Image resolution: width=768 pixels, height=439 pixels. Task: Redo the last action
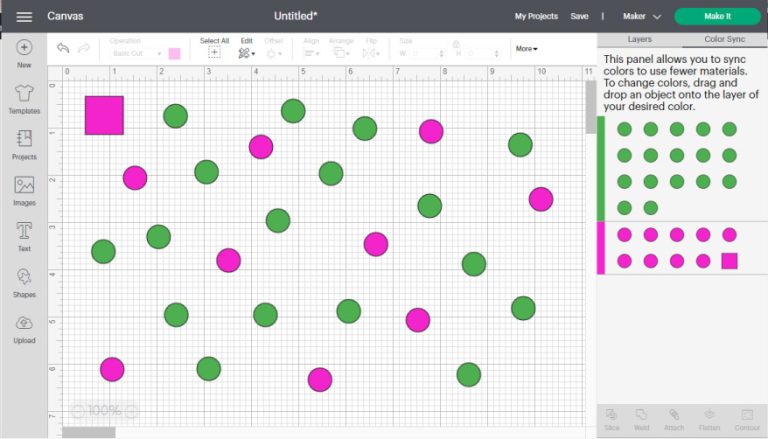[x=84, y=48]
